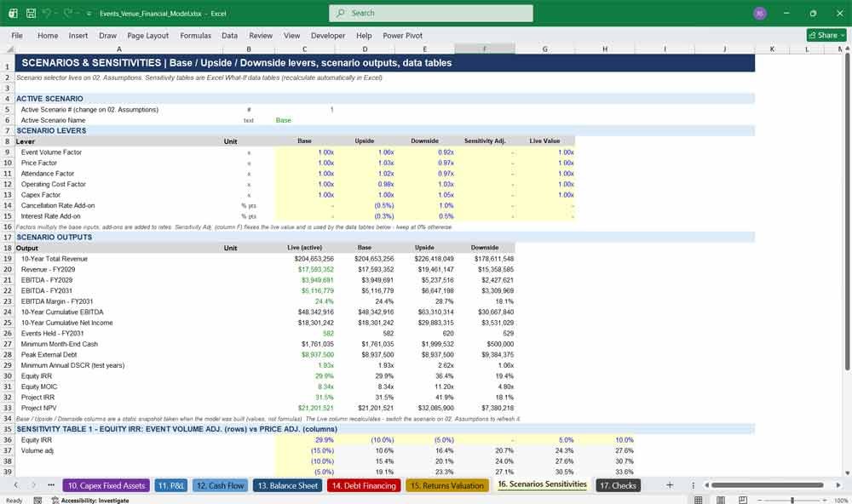Image resolution: width=852 pixels, height=504 pixels.
Task: Click the vertical scrollbar down arrow
Action: click(847, 473)
